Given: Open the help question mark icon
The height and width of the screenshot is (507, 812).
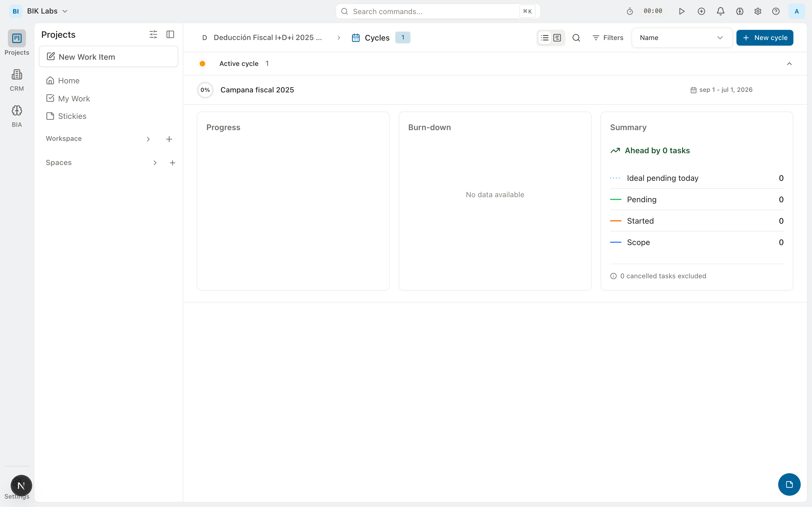Looking at the screenshot, I should pos(776,11).
